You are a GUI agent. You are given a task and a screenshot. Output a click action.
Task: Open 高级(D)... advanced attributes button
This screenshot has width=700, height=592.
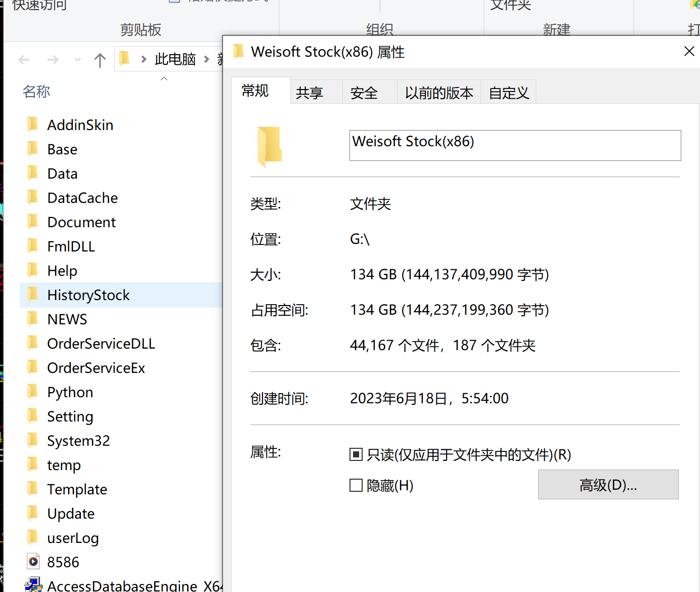[x=608, y=485]
